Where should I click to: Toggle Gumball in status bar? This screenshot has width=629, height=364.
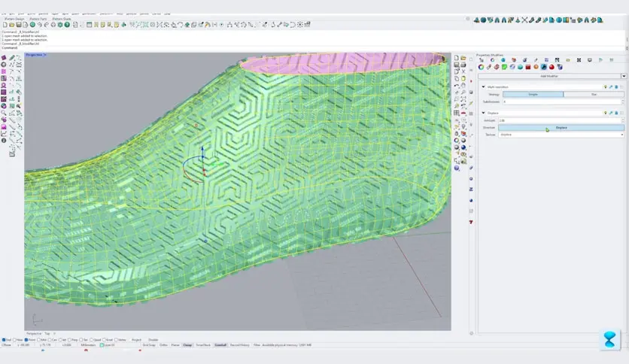(x=220, y=344)
